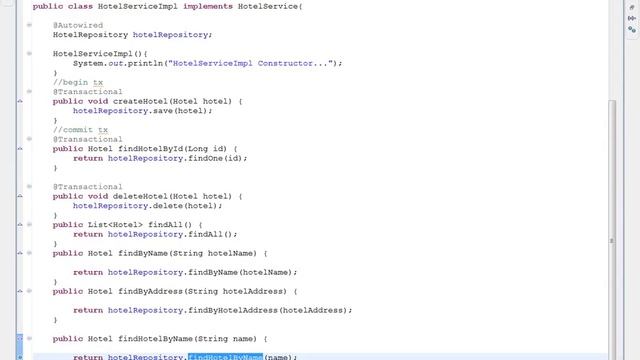
Task: Click the findOne(id) call
Action: click(x=216, y=158)
